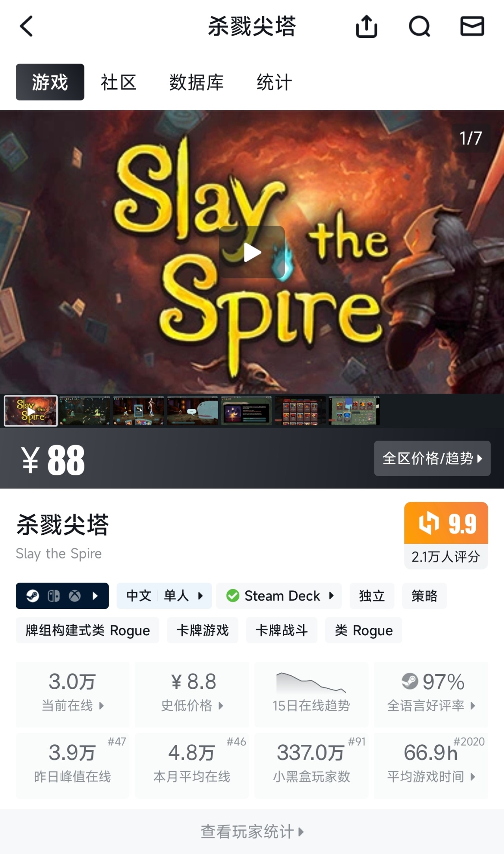Tap the Xbox platform icon

tap(75, 596)
